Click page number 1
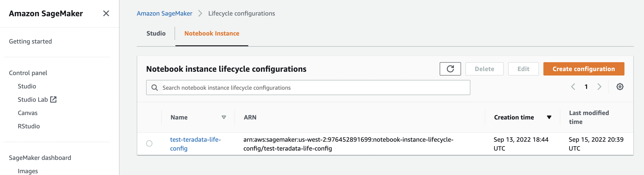Viewport: 644px width, 175px height. (x=586, y=87)
